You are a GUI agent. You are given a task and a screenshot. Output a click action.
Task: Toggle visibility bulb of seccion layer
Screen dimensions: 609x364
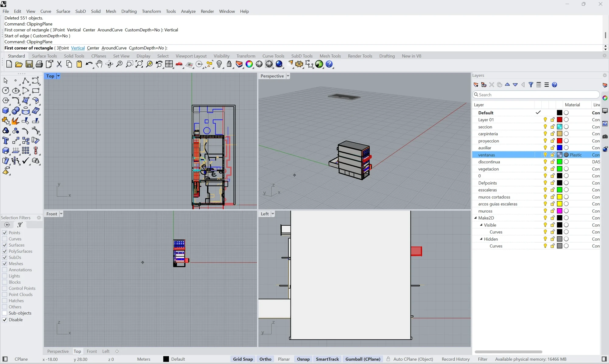coord(545,127)
